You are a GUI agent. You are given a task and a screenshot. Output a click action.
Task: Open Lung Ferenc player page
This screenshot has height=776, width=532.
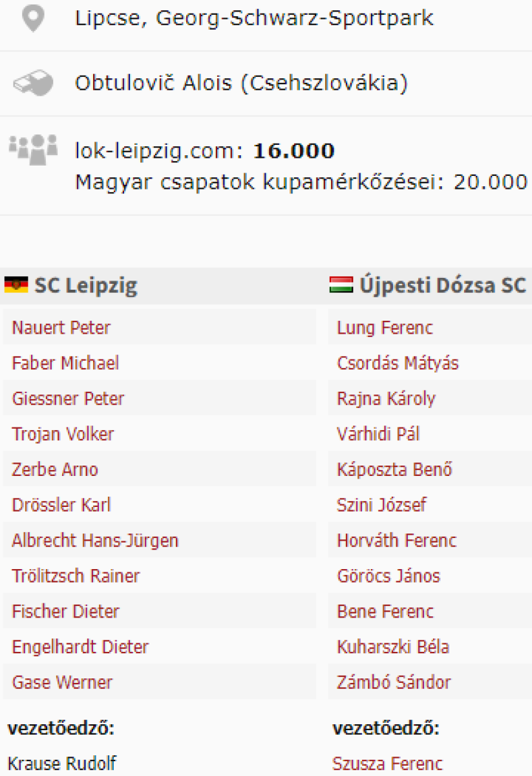coord(385,328)
